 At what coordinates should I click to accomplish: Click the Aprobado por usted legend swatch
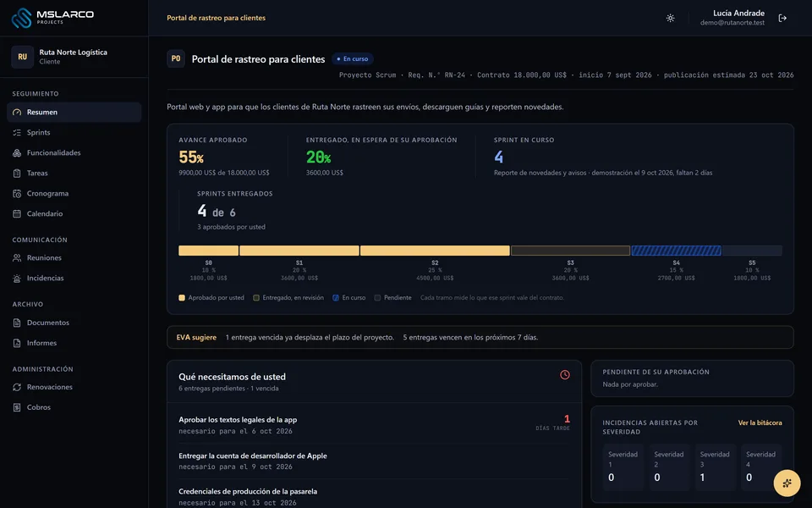pyautogui.click(x=182, y=298)
